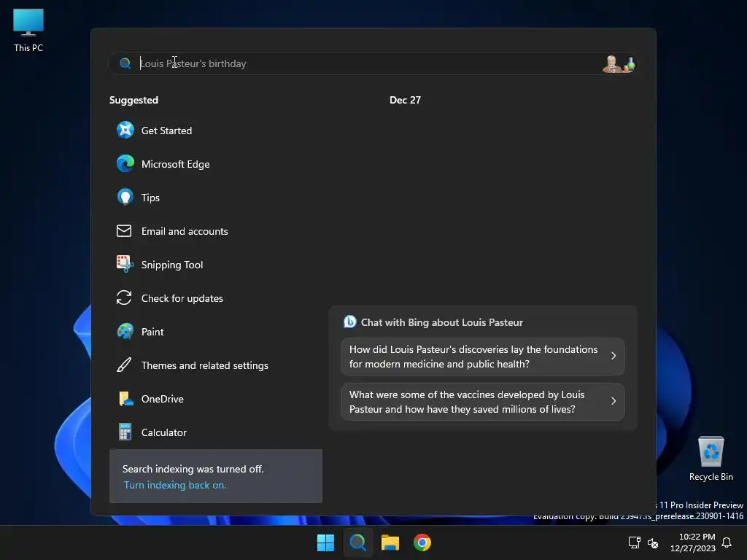Select the Microsoft Edge text label

[x=175, y=164]
